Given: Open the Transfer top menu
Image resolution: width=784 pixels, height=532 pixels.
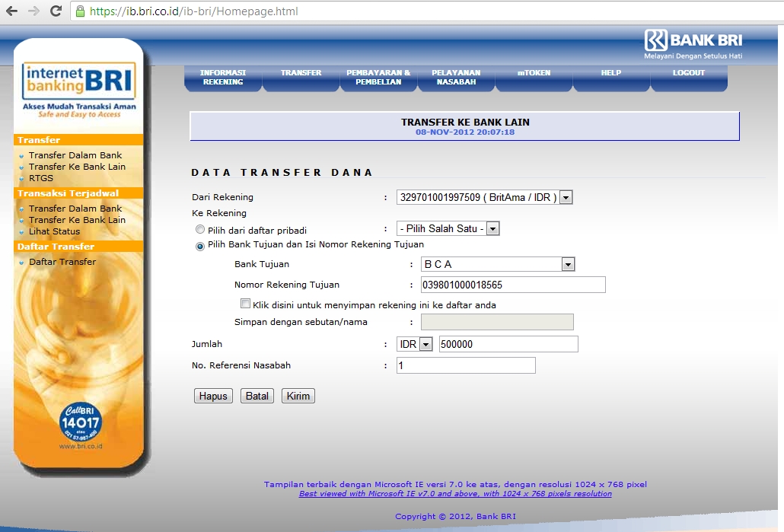Looking at the screenshot, I should click(x=301, y=78).
